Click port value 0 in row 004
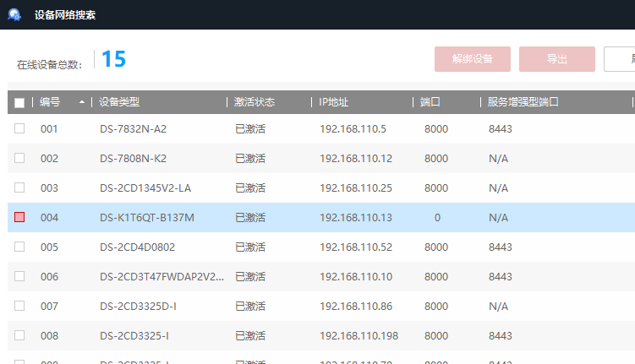 [x=437, y=218]
